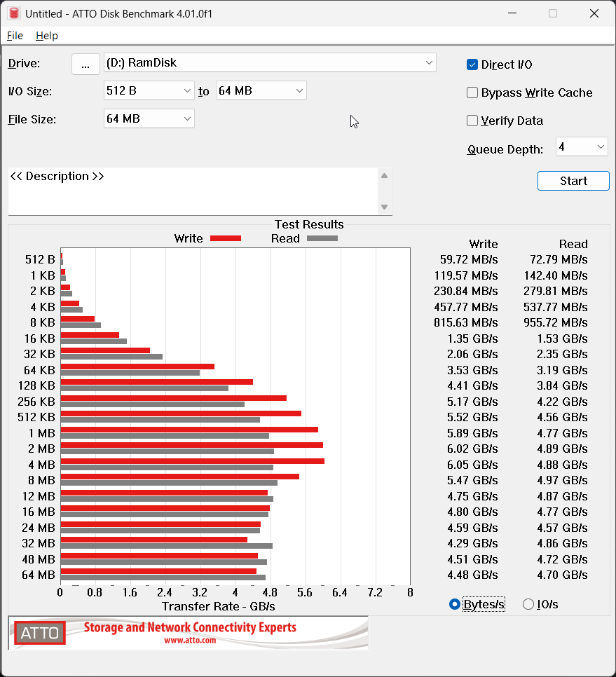This screenshot has width=616, height=677.
Task: Click the 6.05 GB/s write value
Action: (472, 465)
